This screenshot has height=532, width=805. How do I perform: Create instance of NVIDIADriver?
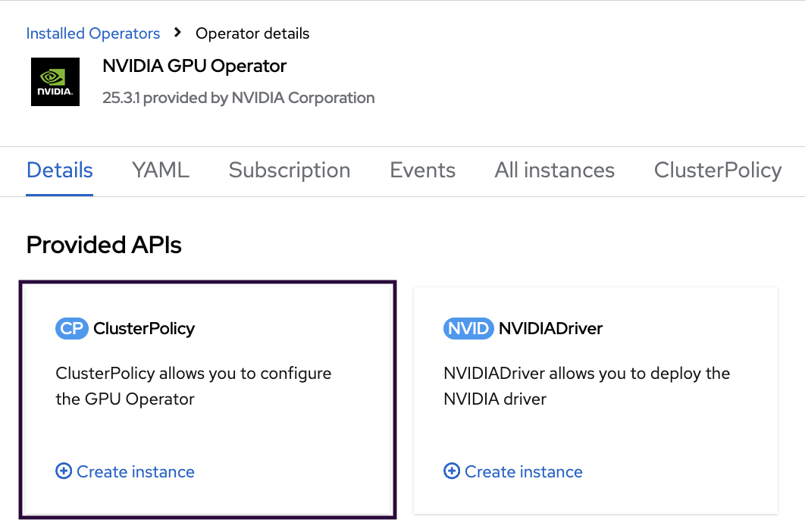click(x=523, y=471)
